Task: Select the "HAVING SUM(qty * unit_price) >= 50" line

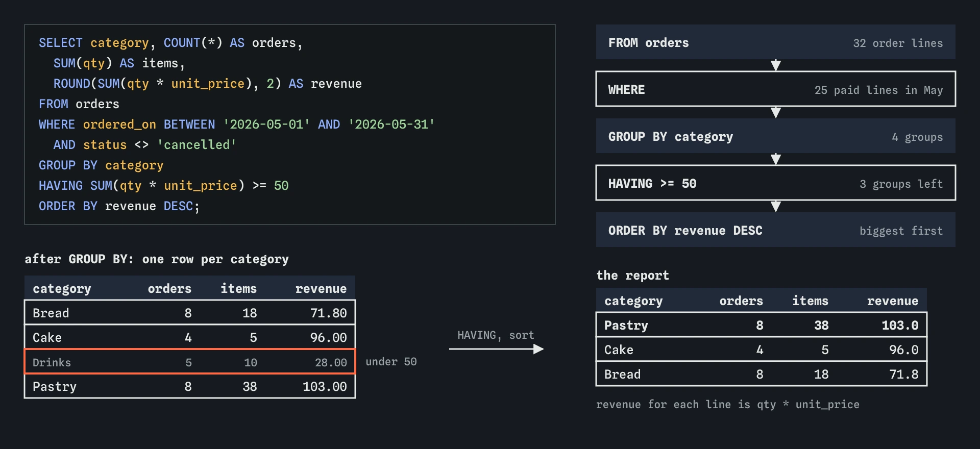Action: click(164, 186)
